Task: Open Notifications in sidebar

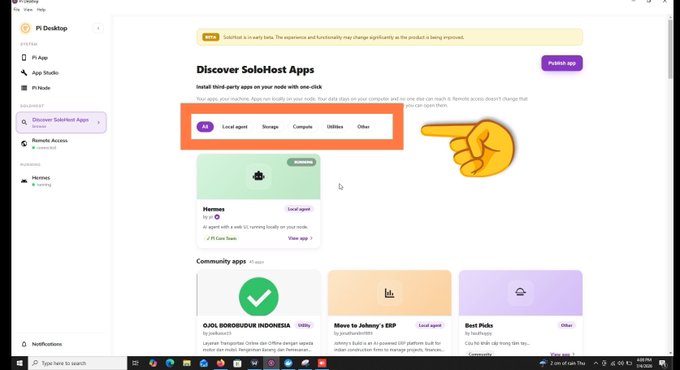Action: click(47, 344)
